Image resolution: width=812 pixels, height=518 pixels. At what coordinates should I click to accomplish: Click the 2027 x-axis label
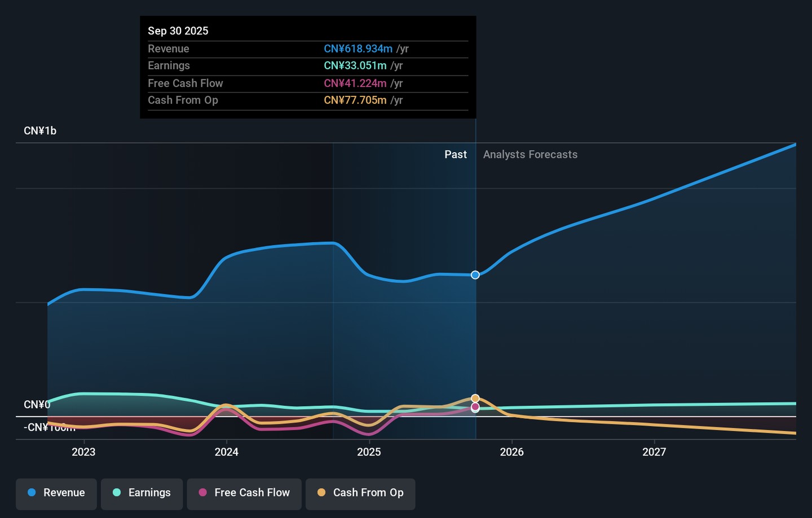point(654,452)
